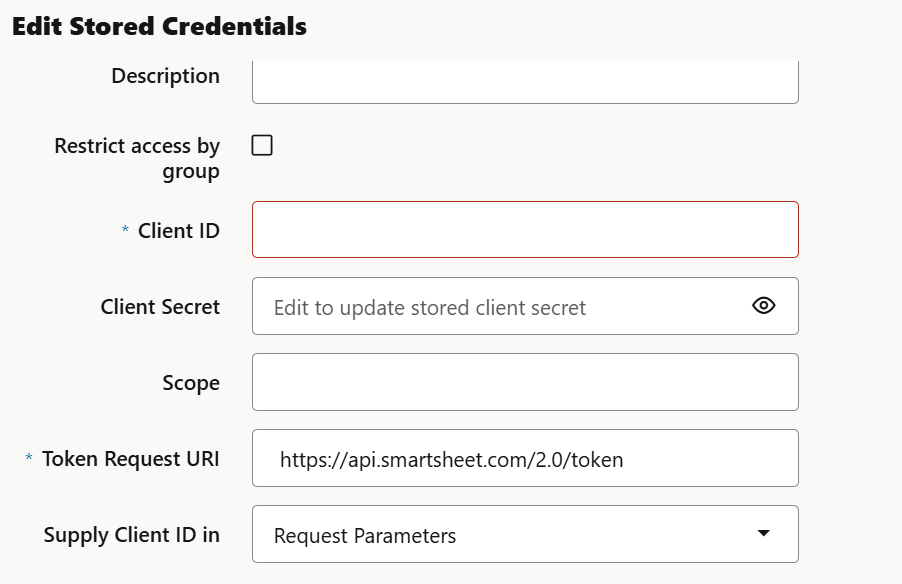Click the Edit Stored Credentials heading

click(159, 27)
